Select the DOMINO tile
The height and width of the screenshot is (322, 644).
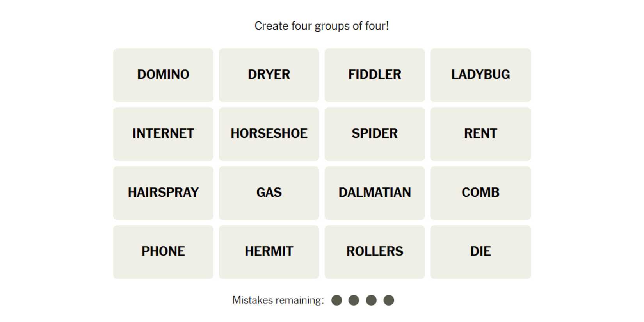pyautogui.click(x=163, y=75)
